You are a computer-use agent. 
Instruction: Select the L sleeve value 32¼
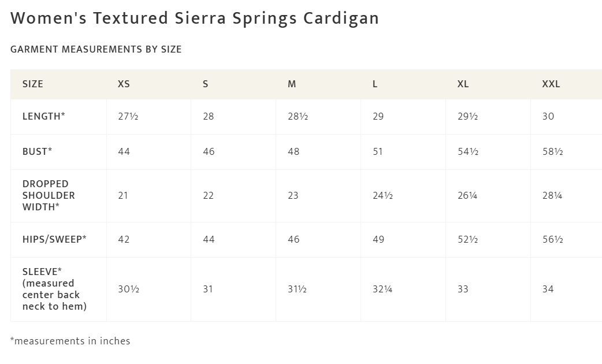tap(382, 289)
